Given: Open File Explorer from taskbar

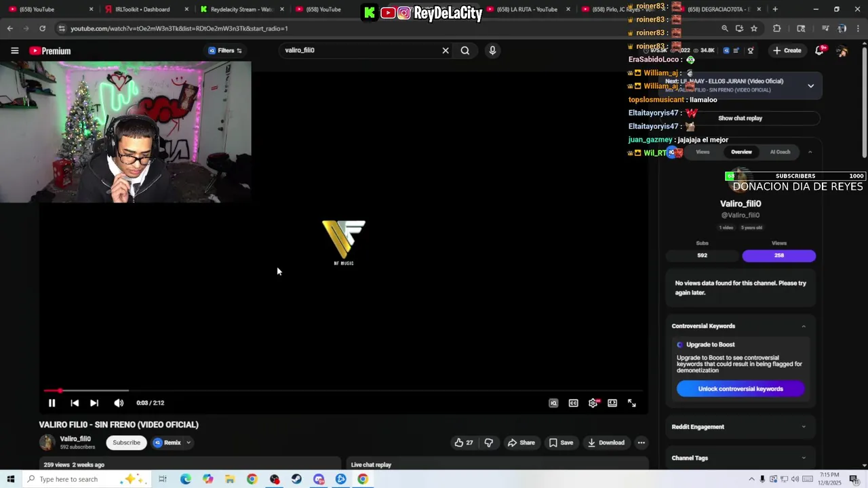Looking at the screenshot, I should pos(230,479).
